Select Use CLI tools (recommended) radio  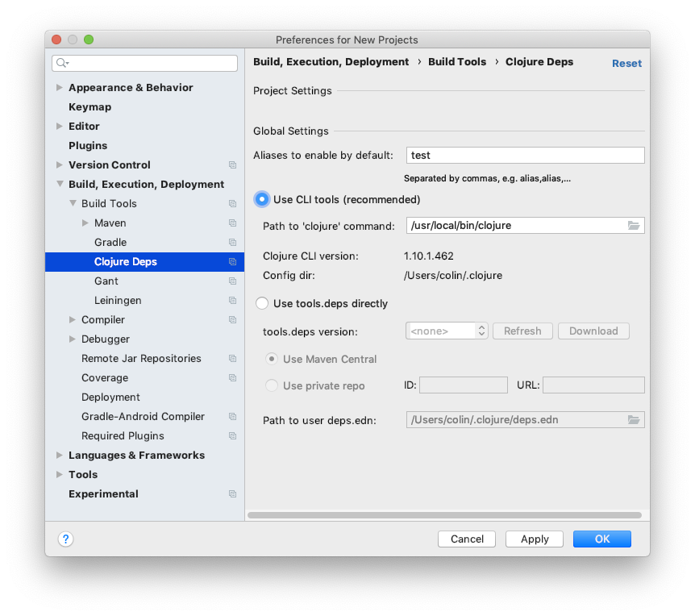[262, 199]
